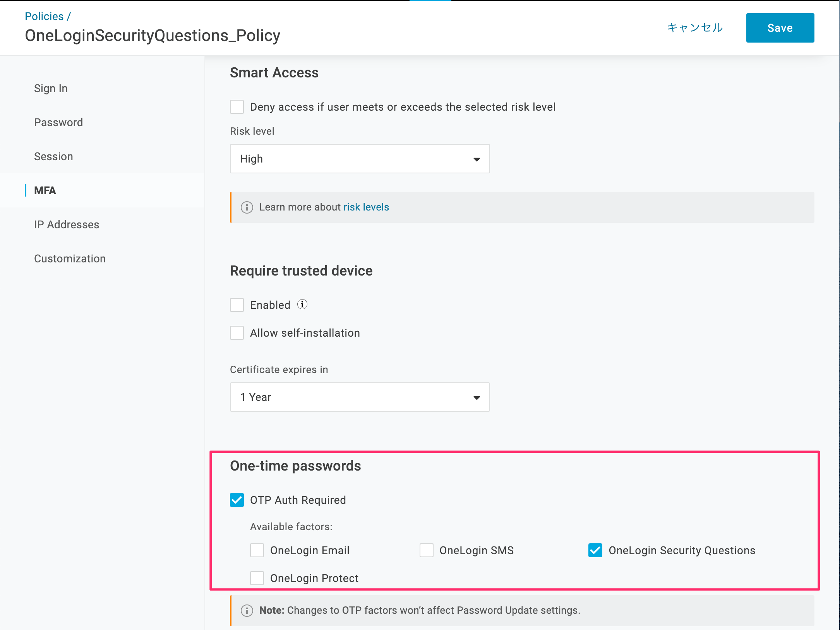Enable the OneLogin SMS factor
This screenshot has height=630, width=840.
point(427,550)
